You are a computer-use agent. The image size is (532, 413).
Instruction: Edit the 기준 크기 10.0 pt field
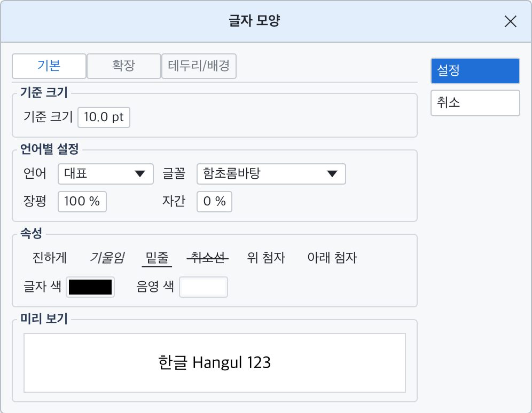pos(104,117)
